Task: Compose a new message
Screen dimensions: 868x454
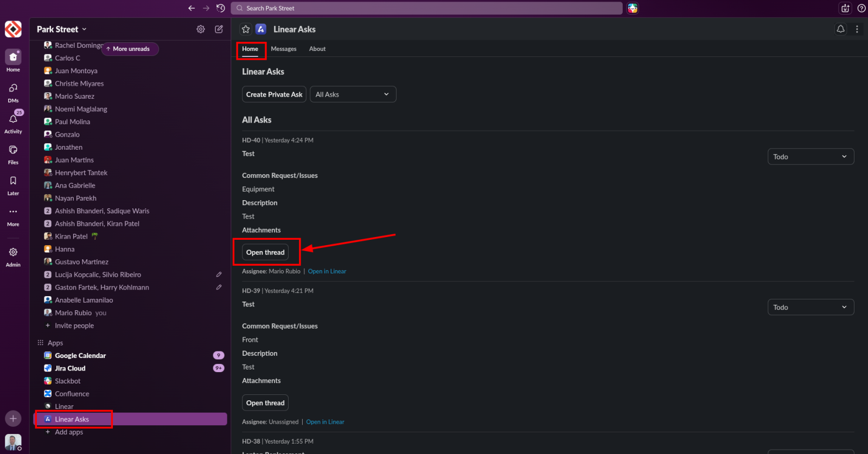Action: pos(219,29)
